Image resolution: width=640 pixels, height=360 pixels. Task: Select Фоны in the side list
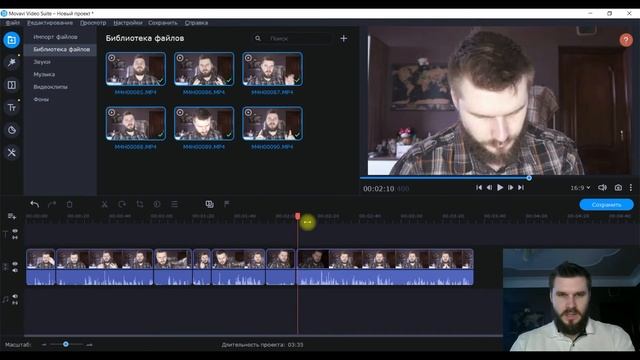click(x=41, y=100)
